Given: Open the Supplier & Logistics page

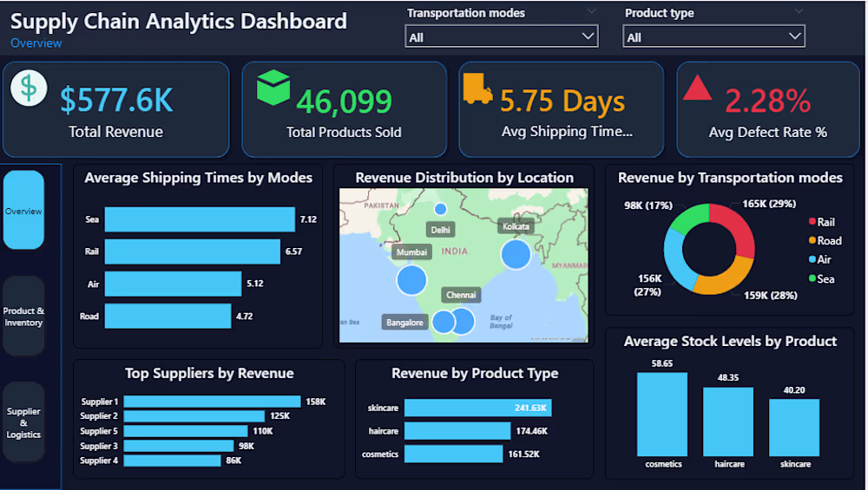Looking at the screenshot, I should (x=23, y=422).
